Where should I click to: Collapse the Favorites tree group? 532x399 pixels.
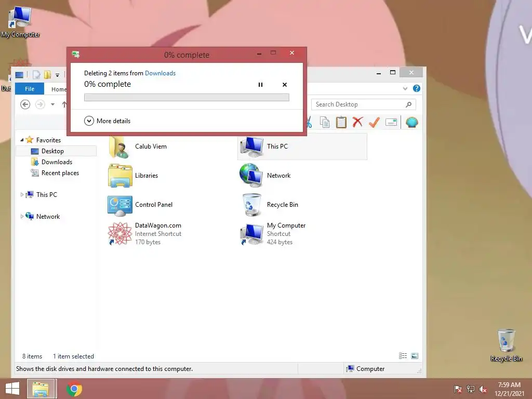tap(22, 140)
